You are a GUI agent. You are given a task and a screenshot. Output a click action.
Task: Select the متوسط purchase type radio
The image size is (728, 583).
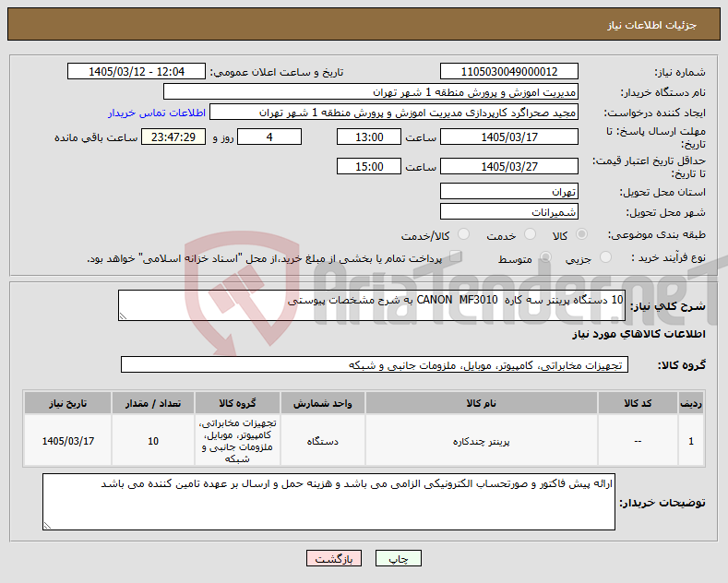click(x=545, y=257)
